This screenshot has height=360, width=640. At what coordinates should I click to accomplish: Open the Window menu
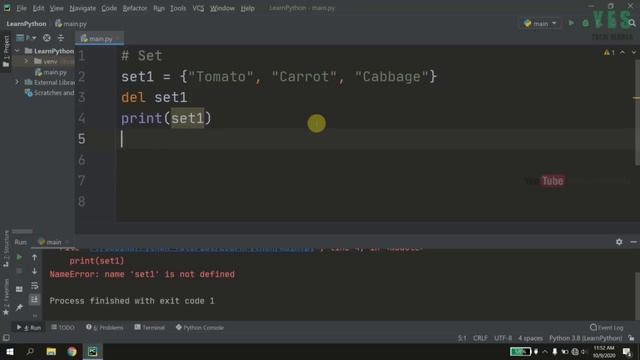(x=222, y=8)
